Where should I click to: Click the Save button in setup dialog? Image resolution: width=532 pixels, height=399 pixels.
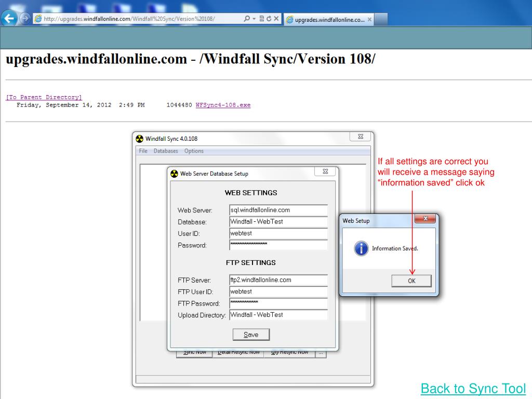[251, 335]
